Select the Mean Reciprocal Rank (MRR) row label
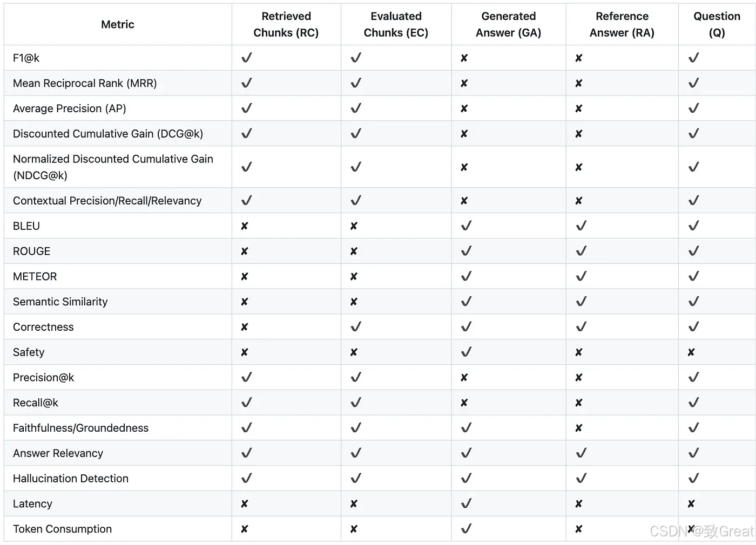This screenshot has width=756, height=545. [85, 83]
